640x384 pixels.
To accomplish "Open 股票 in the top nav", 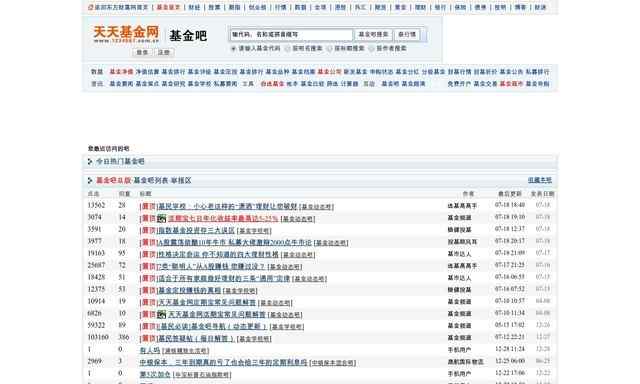I will pyautogui.click(x=214, y=7).
